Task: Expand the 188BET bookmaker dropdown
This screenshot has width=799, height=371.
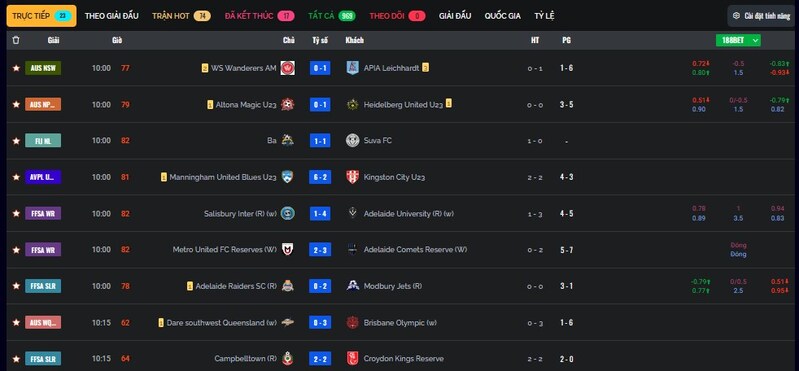Action: [738, 40]
